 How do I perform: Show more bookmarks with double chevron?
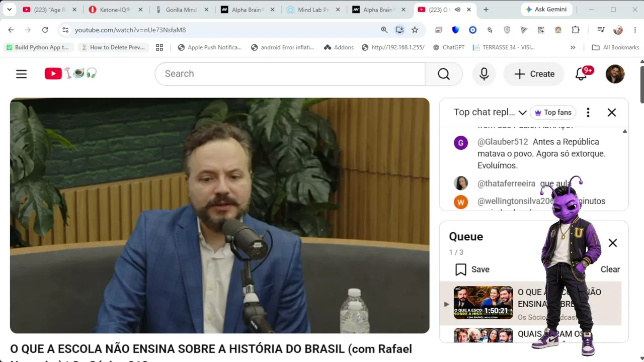tap(573, 47)
